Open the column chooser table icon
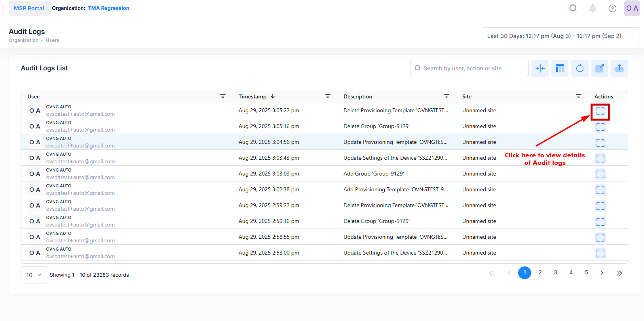 click(560, 68)
